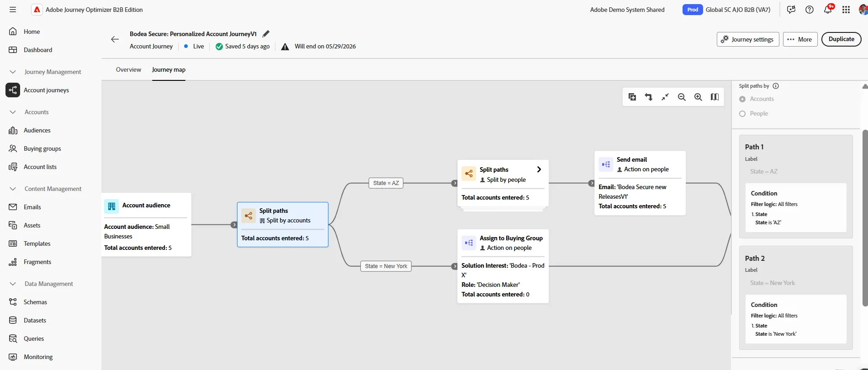The height and width of the screenshot is (370, 868).
Task: Click the Account audience node icon
Action: pyautogui.click(x=111, y=206)
